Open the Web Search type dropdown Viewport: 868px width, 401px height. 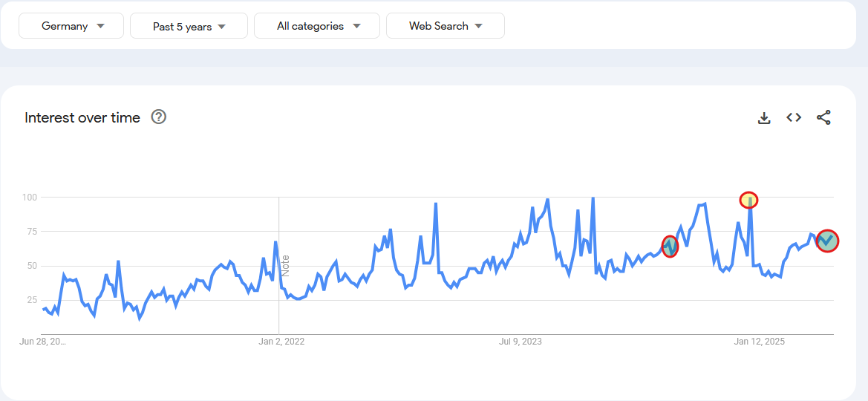[446, 26]
